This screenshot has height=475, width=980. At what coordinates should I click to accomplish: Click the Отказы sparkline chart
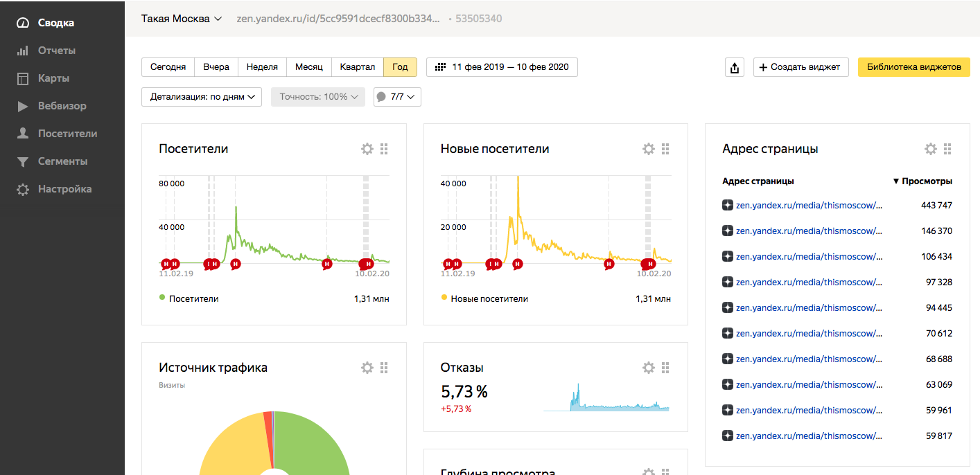[x=606, y=397]
